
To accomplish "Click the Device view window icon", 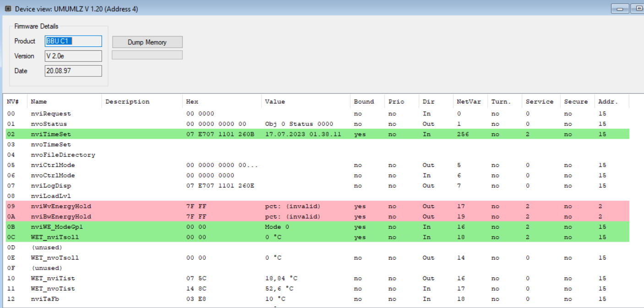I will [8, 9].
